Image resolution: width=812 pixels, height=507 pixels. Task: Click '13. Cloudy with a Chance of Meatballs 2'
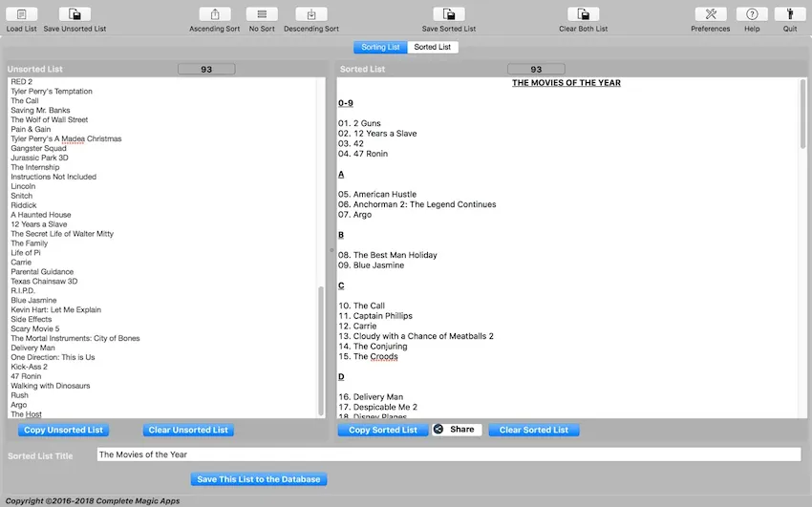pyautogui.click(x=416, y=336)
